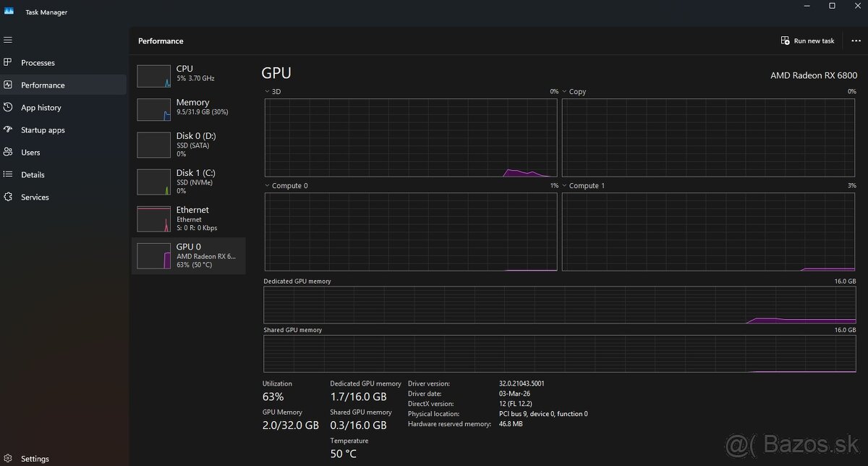
Task: Click the 2.0/32.0 GB GPU memory value
Action: (x=290, y=425)
